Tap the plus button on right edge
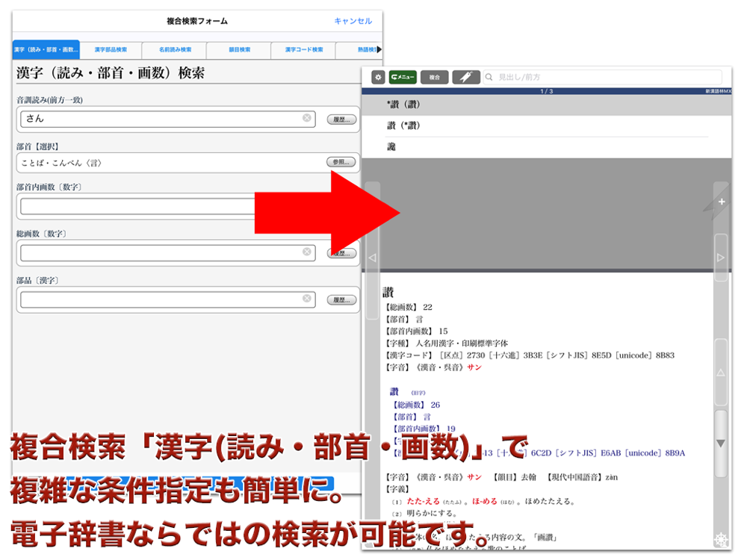This screenshot has width=747, height=560. [x=722, y=202]
